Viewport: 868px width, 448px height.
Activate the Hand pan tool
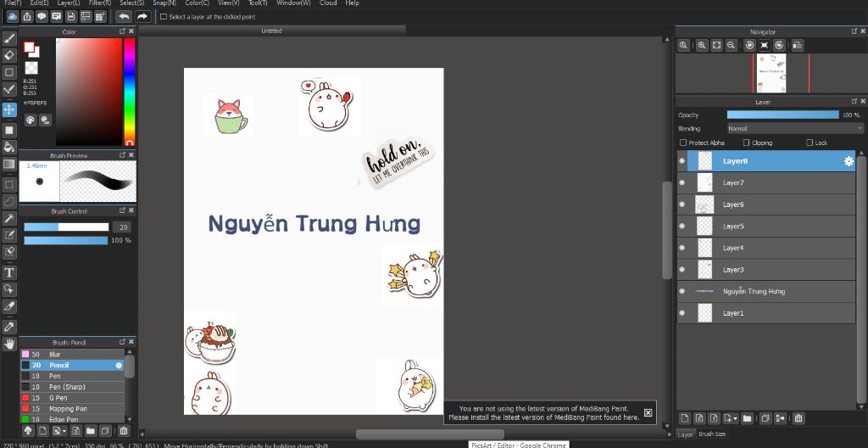point(8,344)
